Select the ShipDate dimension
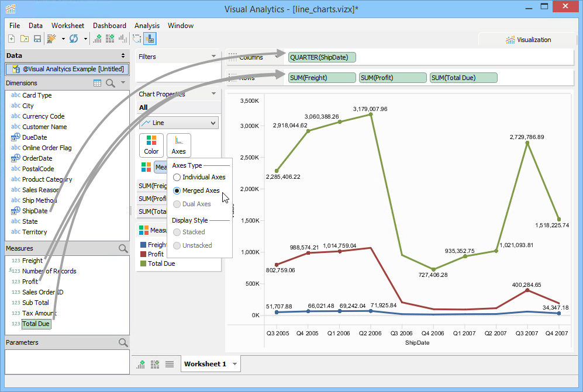583x392 pixels. 35,211
